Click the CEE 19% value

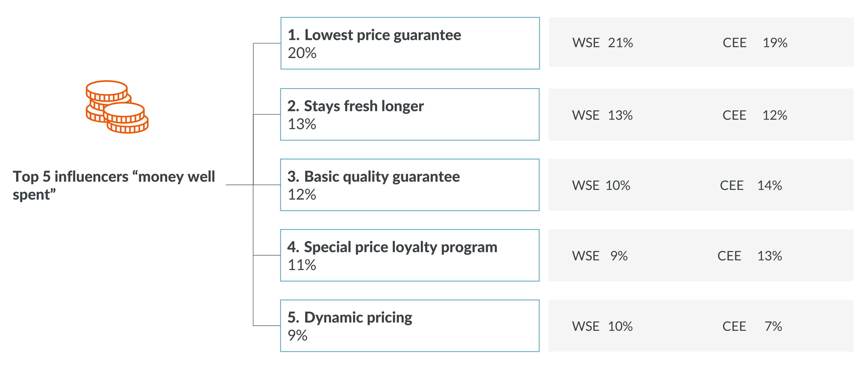755,43
